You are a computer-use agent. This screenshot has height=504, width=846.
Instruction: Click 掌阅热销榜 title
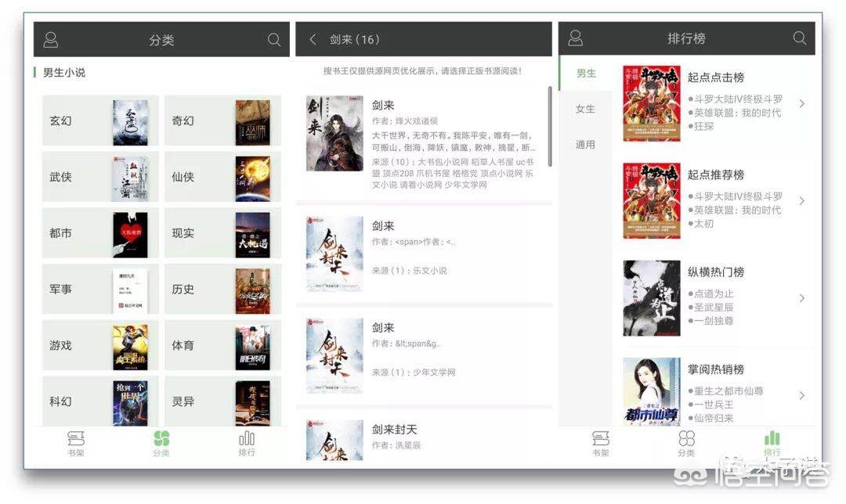click(x=716, y=369)
